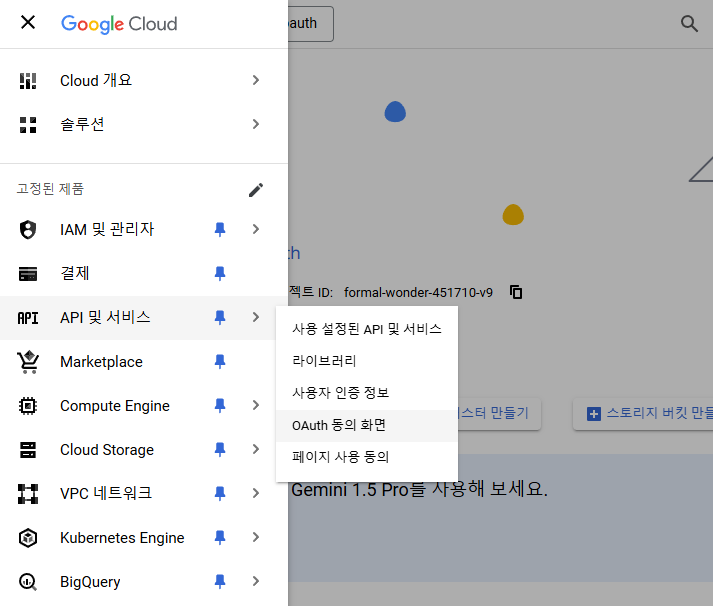Viewport: 713px width, 606px height.
Task: Expand the API 및 서비스 submenu chevron
Action: point(256,317)
